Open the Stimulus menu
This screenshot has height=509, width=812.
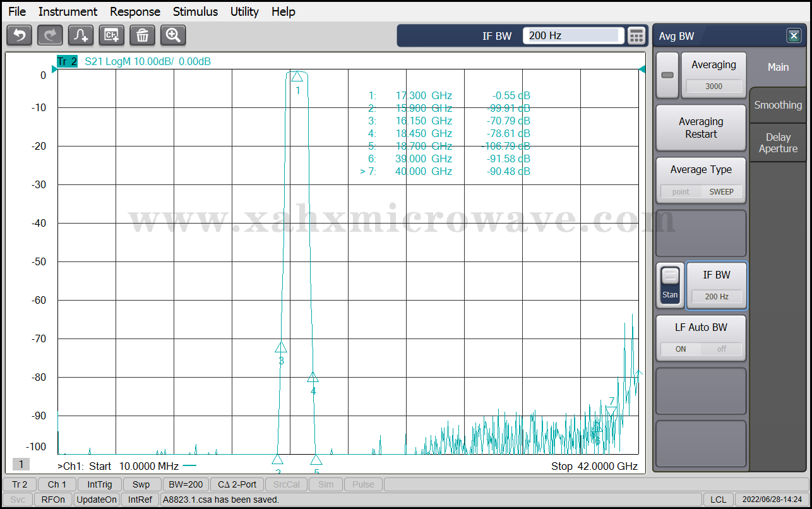pos(195,11)
